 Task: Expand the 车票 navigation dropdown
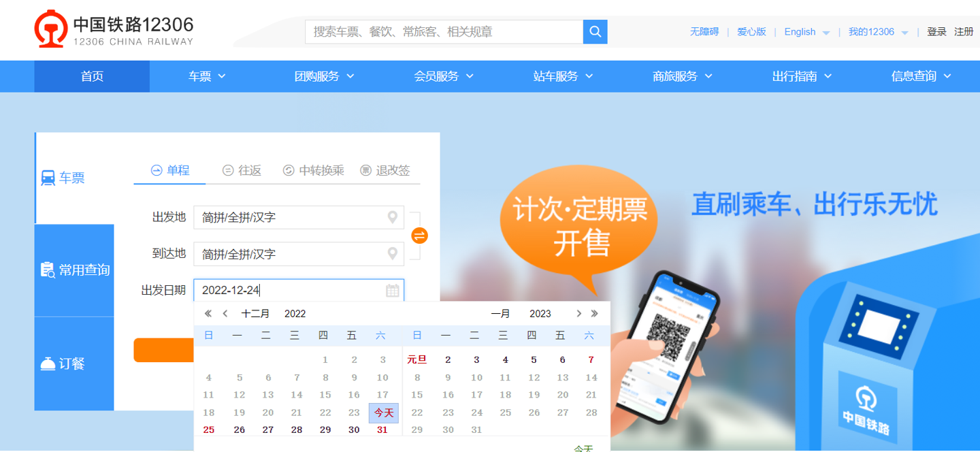pos(207,76)
